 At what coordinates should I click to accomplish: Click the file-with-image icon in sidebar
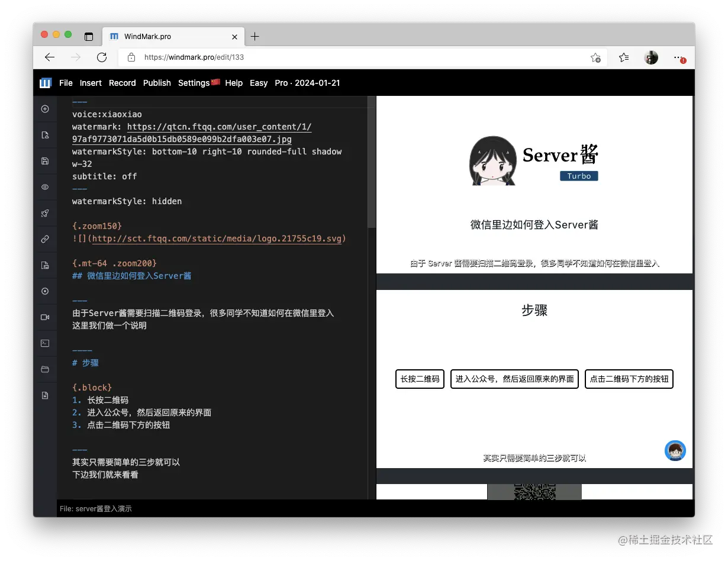[x=45, y=265]
